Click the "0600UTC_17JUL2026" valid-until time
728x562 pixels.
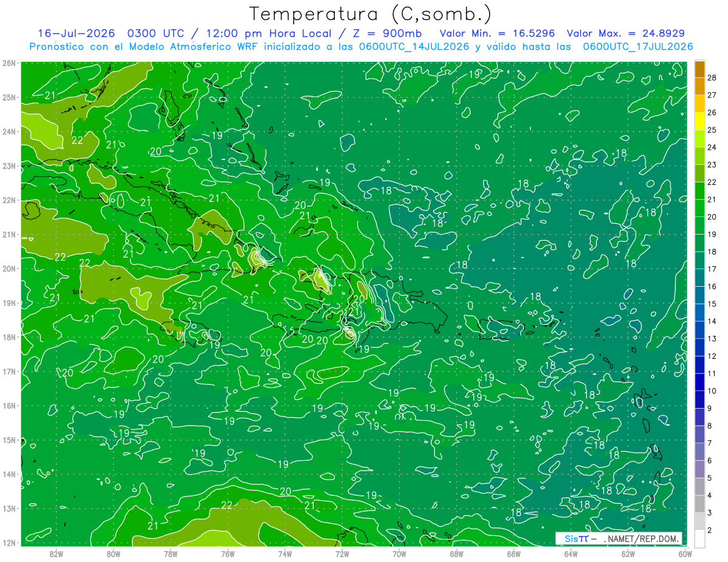pos(638,46)
